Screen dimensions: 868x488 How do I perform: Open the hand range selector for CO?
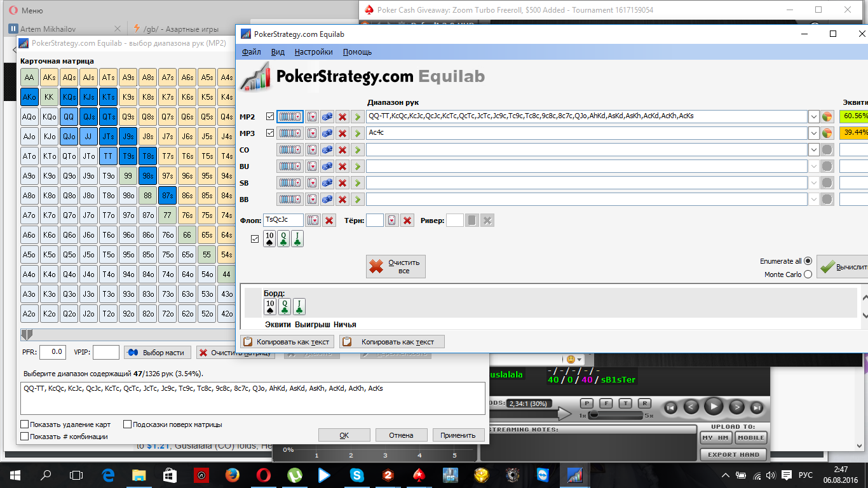coord(290,150)
